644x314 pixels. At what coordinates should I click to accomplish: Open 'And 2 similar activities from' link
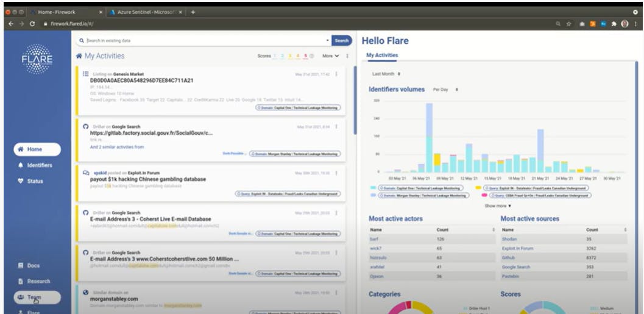coord(117,147)
